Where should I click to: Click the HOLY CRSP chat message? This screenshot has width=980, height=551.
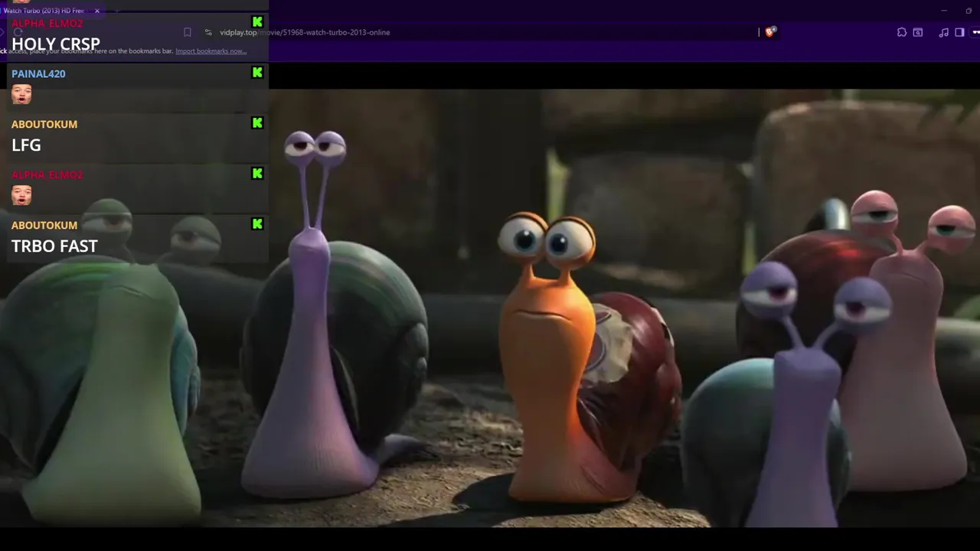pyautogui.click(x=56, y=44)
